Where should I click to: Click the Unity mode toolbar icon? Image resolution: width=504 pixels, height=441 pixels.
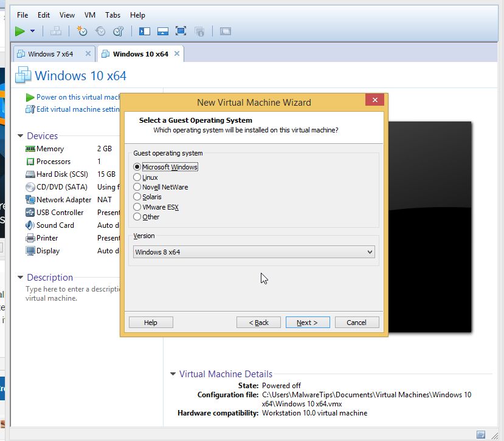[199, 31]
